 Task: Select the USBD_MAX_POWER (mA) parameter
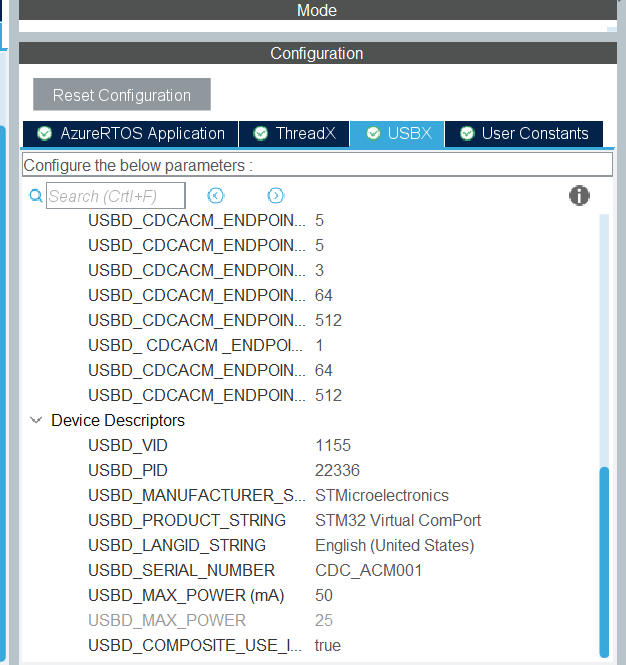(x=186, y=595)
